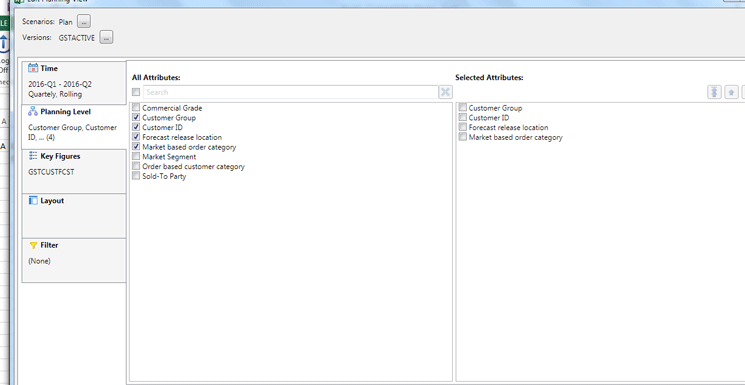Select the GSTCUSTFCST key figure text
745x385 pixels.
pyautogui.click(x=51, y=172)
